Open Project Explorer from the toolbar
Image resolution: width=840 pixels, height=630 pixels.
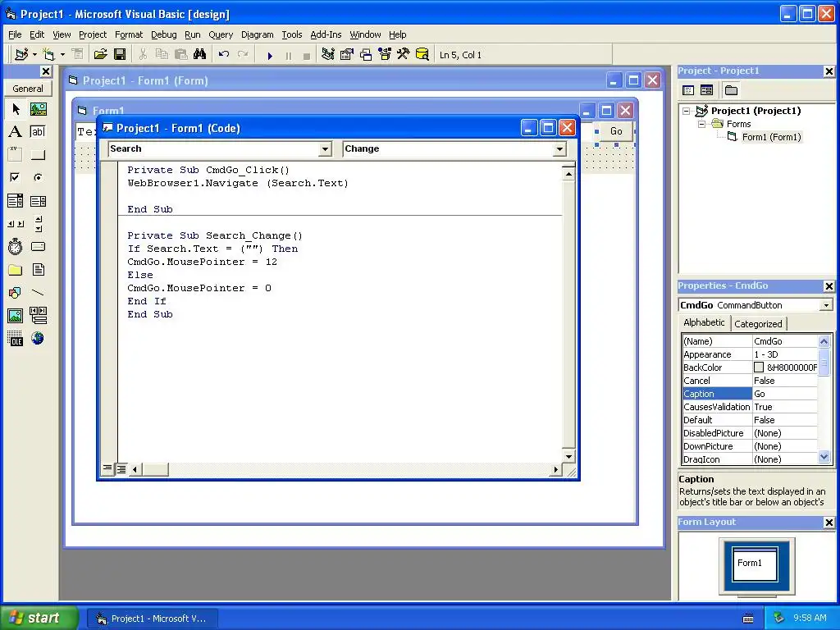tap(328, 55)
